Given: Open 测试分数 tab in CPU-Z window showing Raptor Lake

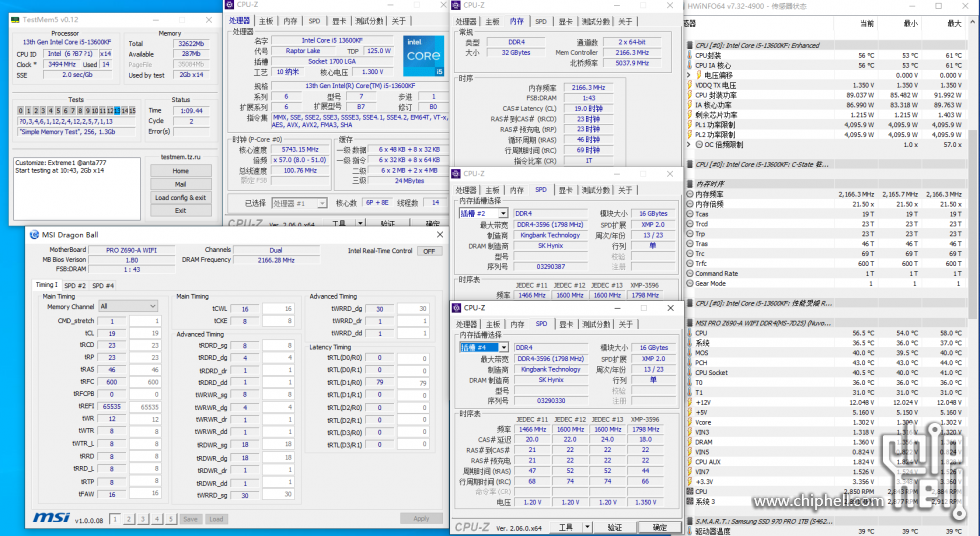Looking at the screenshot, I should (x=369, y=21).
